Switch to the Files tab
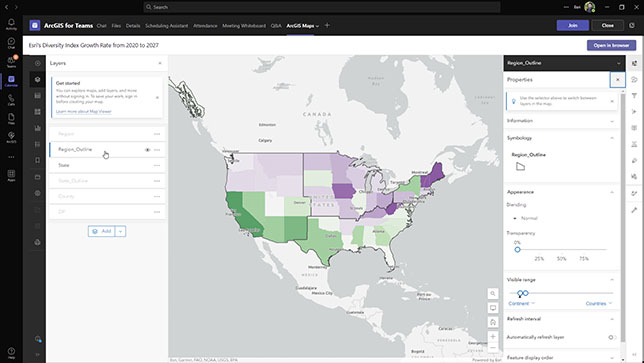644x363 pixels. tap(116, 25)
